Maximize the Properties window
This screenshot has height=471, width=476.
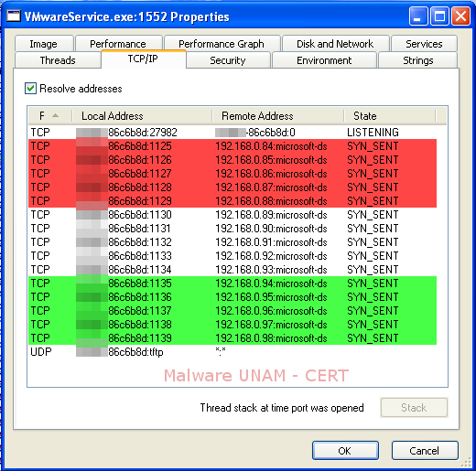439,16
